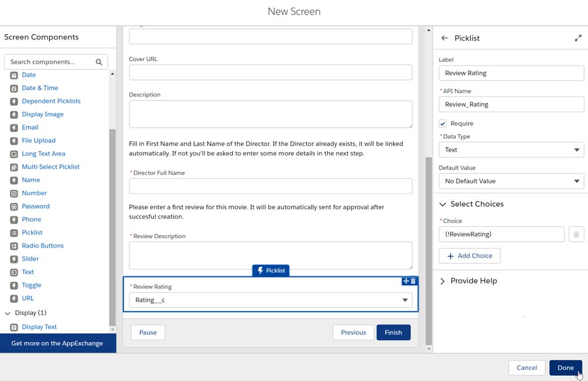Image resolution: width=588 pixels, height=381 pixels.
Task: Select Multi-Select Picklist component
Action: [51, 167]
